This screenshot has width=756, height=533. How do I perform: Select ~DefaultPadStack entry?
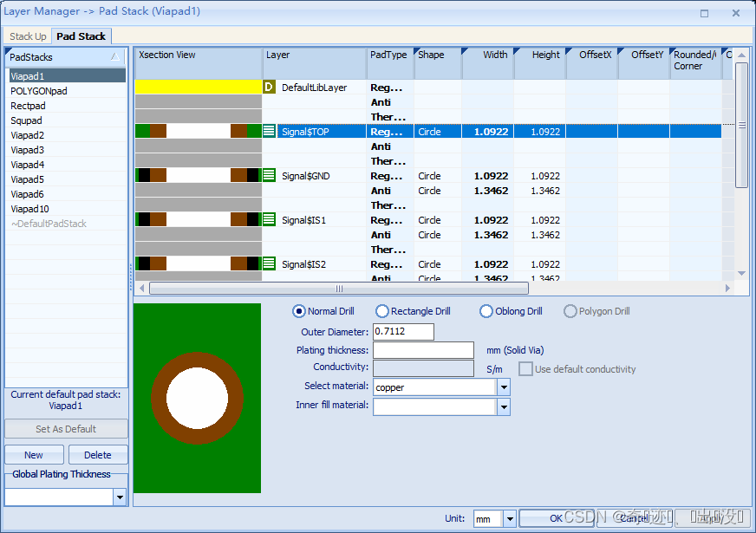point(67,224)
